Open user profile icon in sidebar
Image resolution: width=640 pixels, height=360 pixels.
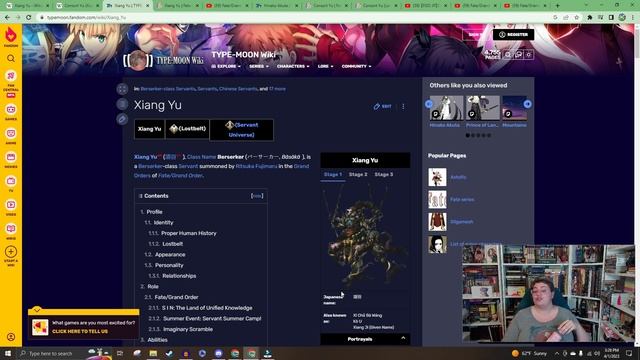tap(11, 337)
